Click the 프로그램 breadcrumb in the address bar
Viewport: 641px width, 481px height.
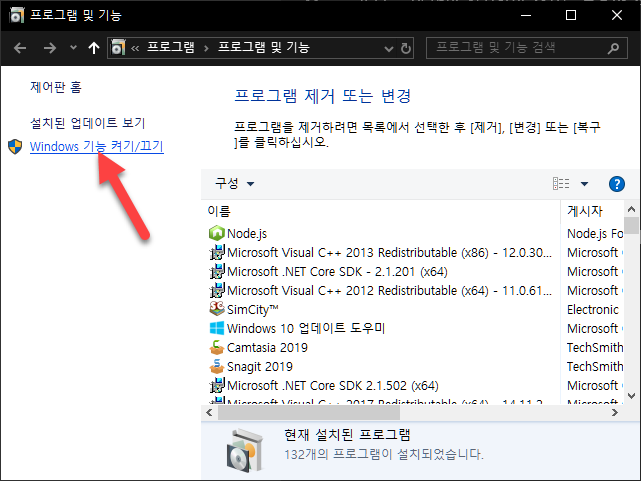170,47
